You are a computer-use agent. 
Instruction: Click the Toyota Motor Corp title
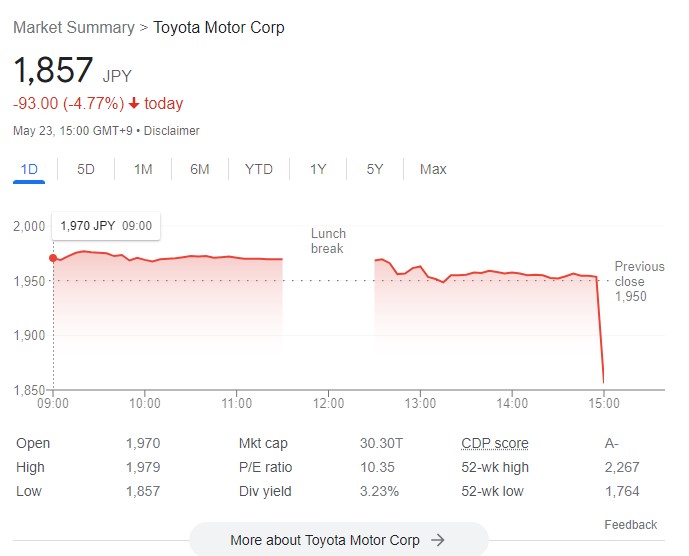[x=218, y=27]
